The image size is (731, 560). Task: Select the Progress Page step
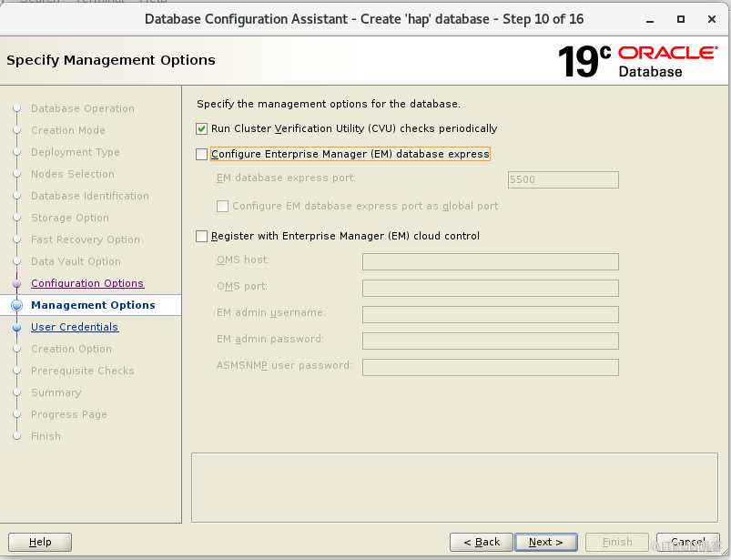click(69, 414)
